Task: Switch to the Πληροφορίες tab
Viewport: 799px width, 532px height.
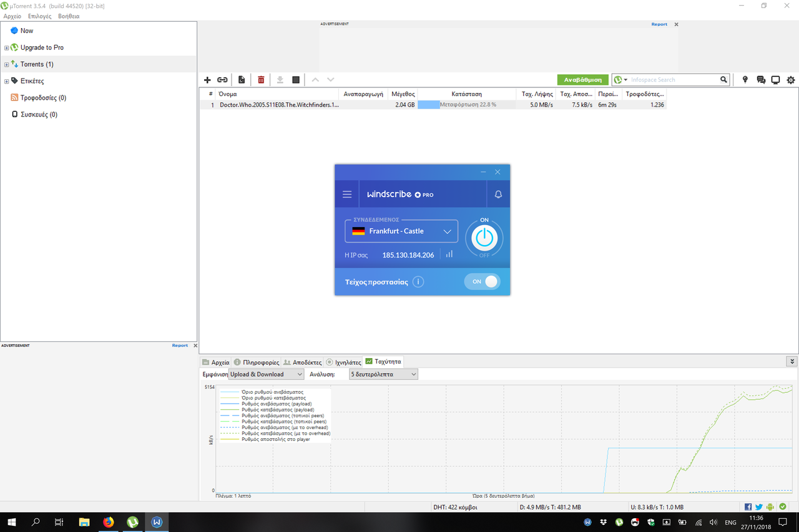Action: [x=257, y=362]
